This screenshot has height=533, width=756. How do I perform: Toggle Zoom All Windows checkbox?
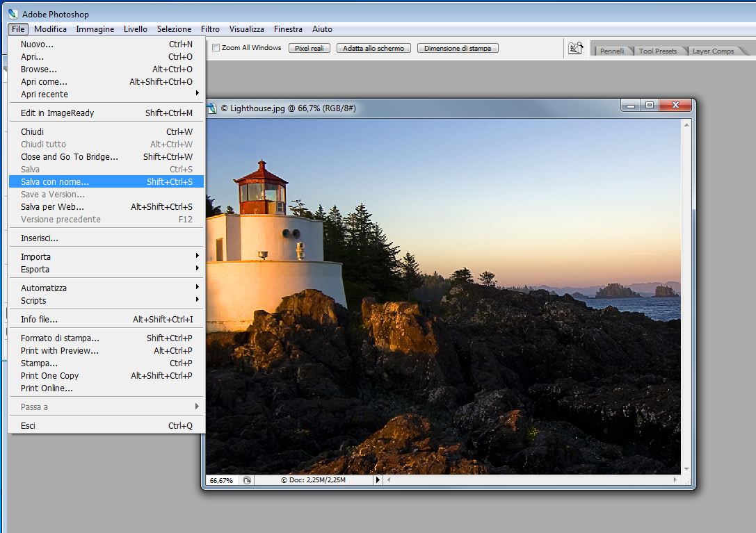tap(216, 48)
